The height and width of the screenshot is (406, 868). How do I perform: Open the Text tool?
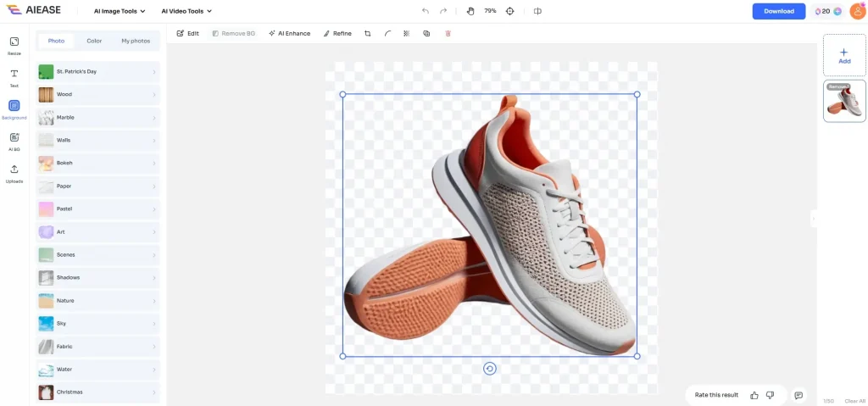pos(14,75)
